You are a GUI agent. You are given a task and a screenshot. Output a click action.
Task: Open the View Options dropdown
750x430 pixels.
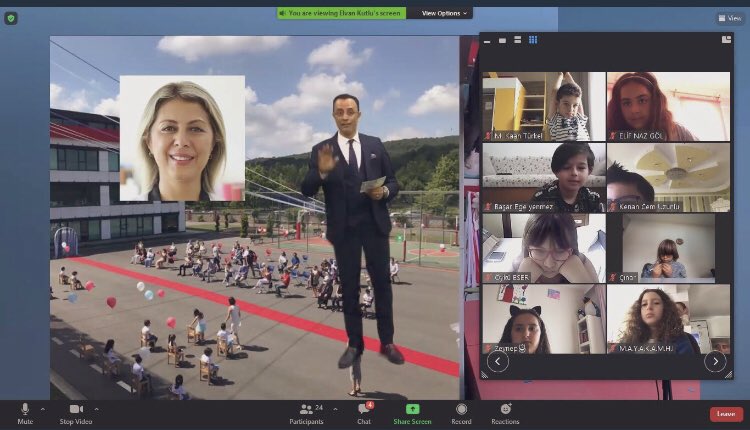tap(443, 13)
